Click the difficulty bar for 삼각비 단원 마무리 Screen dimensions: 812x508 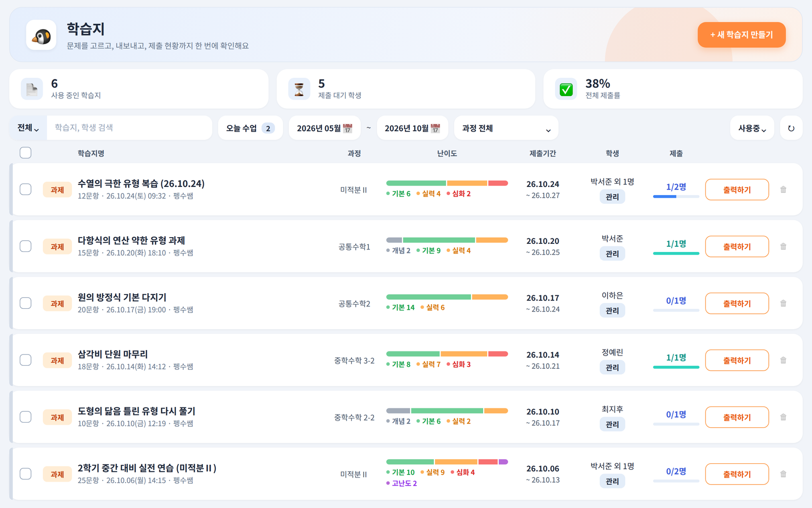click(447, 354)
